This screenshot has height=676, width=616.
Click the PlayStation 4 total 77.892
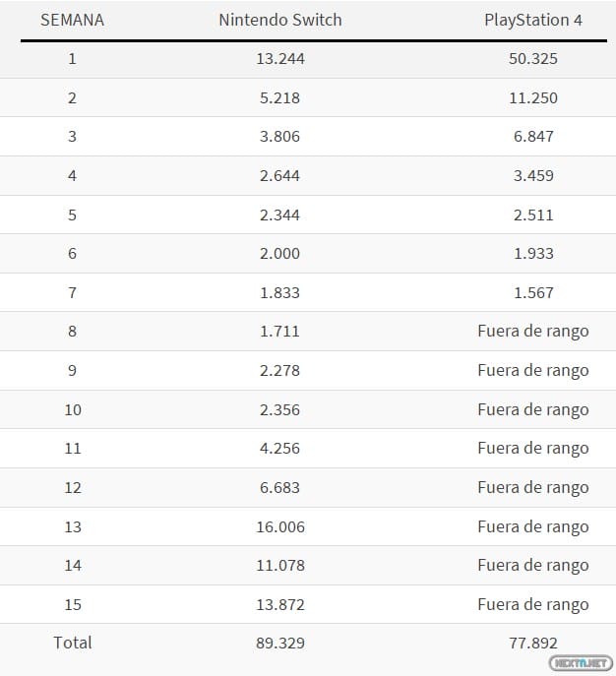pos(533,644)
